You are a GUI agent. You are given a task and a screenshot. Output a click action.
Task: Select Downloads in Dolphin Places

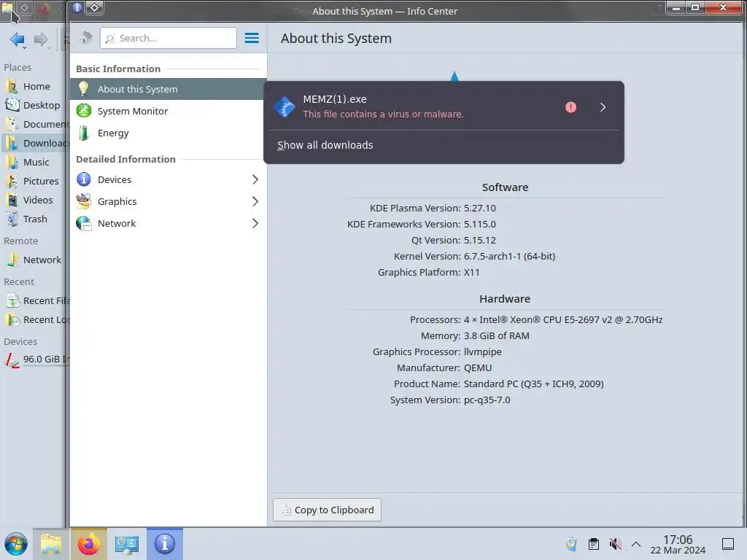34,144
